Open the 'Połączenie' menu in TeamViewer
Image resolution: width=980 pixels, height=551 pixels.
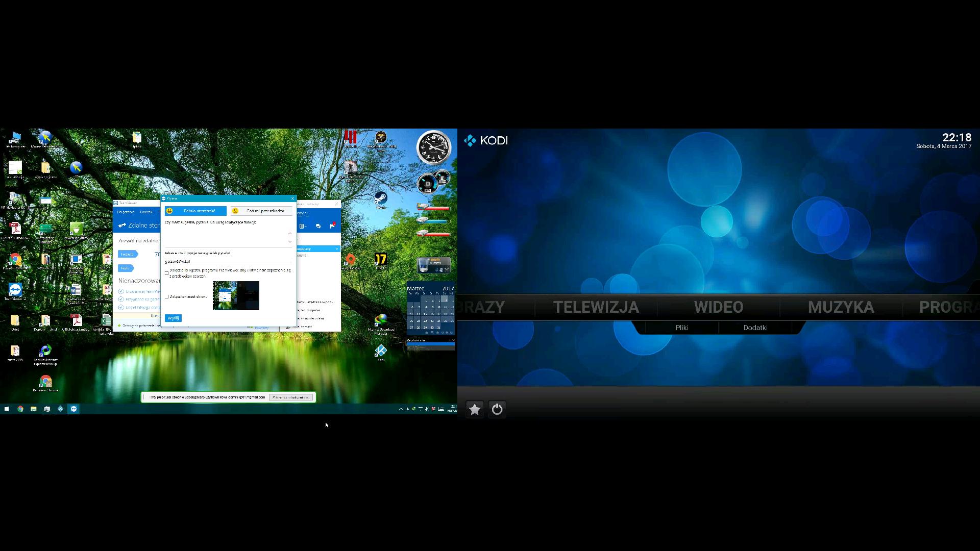coord(126,212)
